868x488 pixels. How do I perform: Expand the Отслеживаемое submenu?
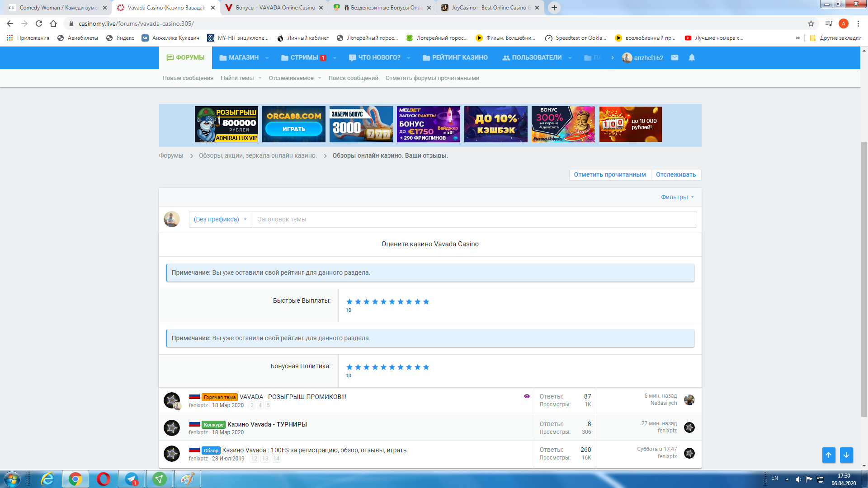coord(320,78)
